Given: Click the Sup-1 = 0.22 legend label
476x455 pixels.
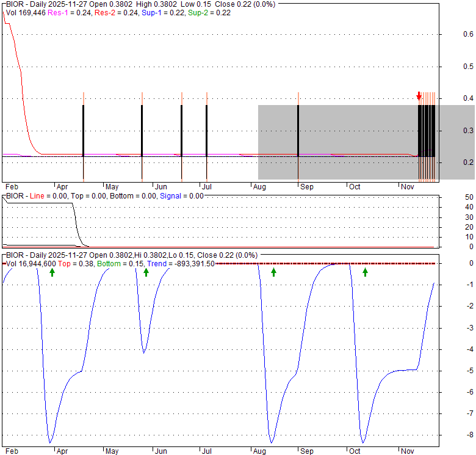Looking at the screenshot, I should [162, 13].
